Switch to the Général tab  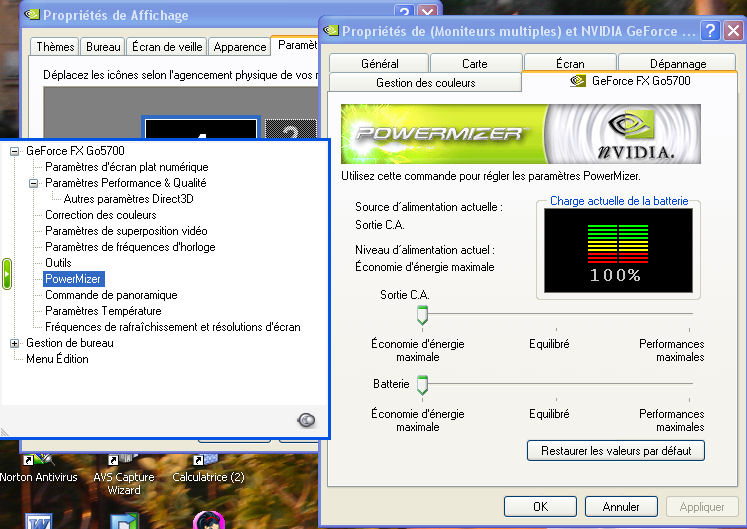[x=379, y=64]
